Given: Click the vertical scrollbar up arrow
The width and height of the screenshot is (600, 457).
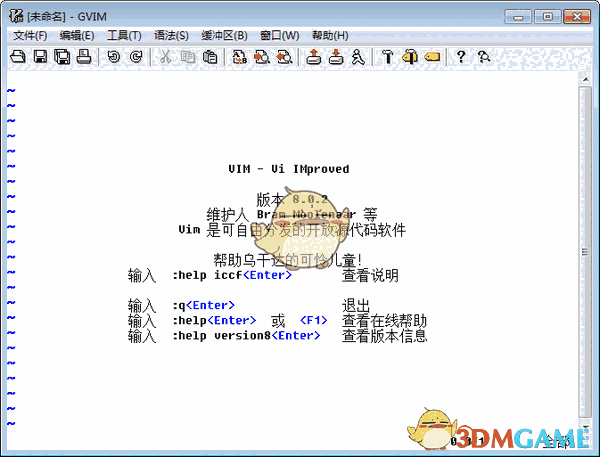Looking at the screenshot, I should [585, 79].
